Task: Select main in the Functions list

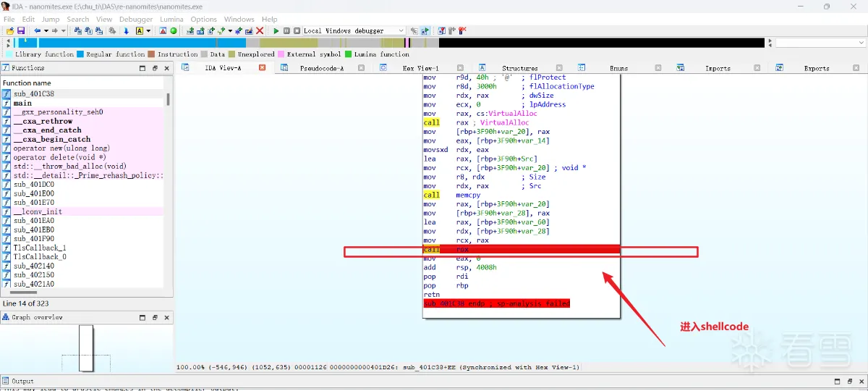Action: click(82, 103)
